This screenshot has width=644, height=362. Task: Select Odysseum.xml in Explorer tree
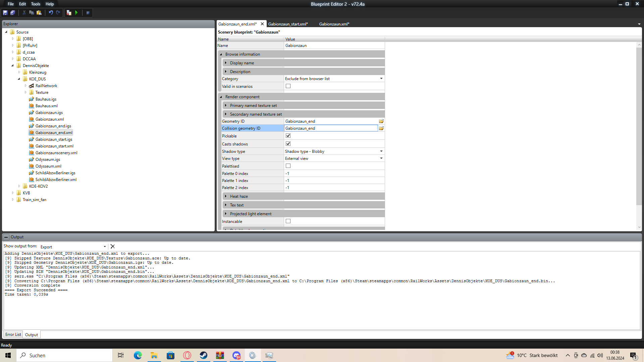[x=48, y=166]
